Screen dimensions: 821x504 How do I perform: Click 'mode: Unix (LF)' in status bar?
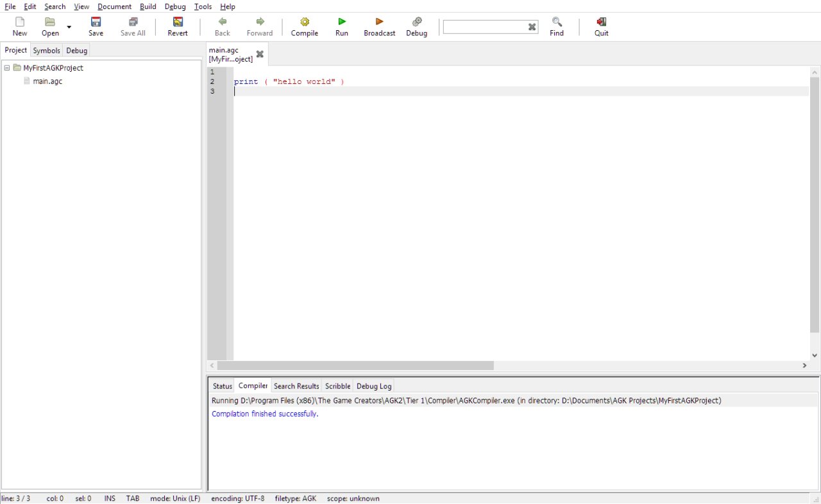pyautogui.click(x=175, y=498)
